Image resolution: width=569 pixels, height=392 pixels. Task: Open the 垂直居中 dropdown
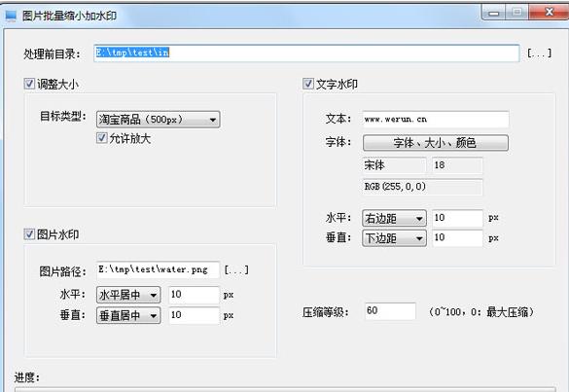[128, 315]
